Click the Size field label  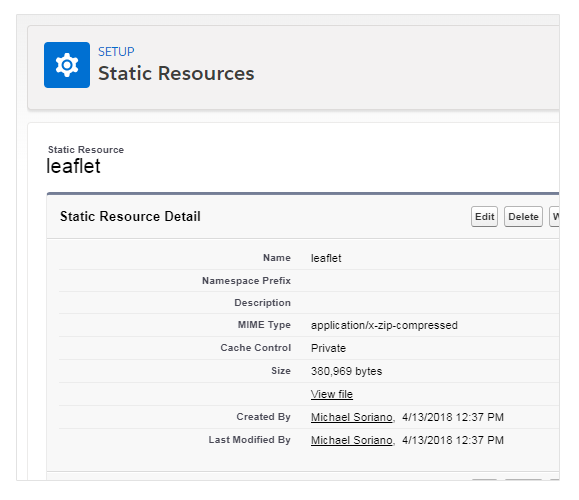(281, 371)
